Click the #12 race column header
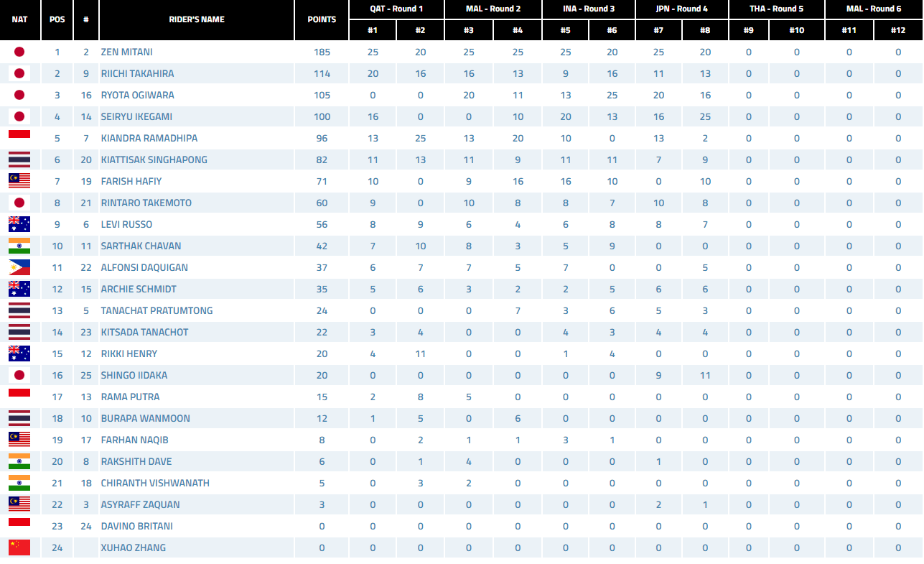This screenshot has width=924, height=564. [898, 30]
